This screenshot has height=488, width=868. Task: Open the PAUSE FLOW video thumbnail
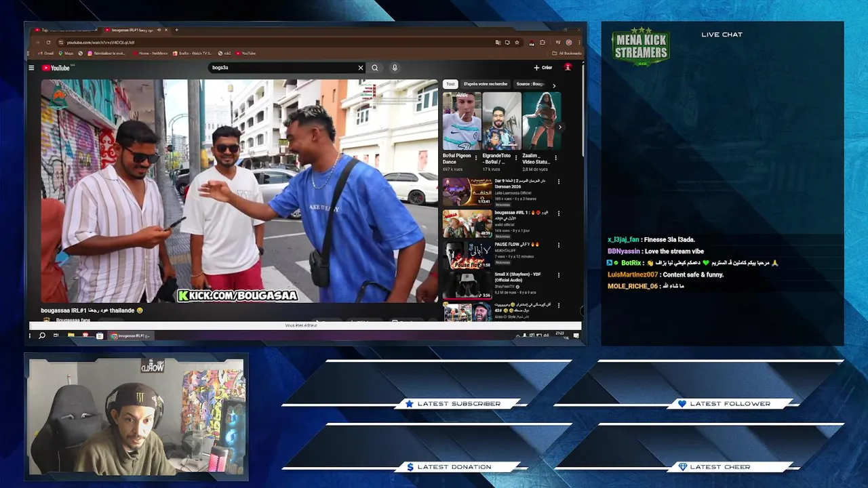[467, 255]
